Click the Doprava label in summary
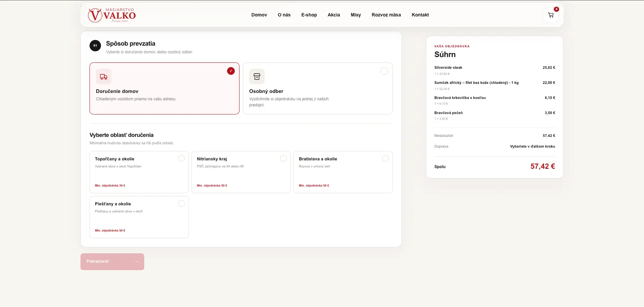The image size is (644, 307). [441, 146]
